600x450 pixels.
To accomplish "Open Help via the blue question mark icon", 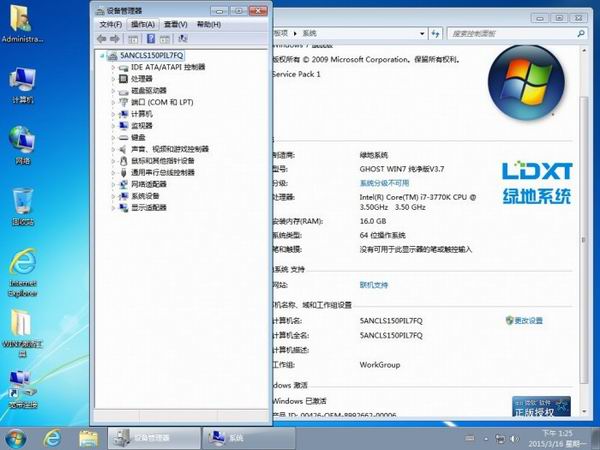I will click(x=151, y=39).
